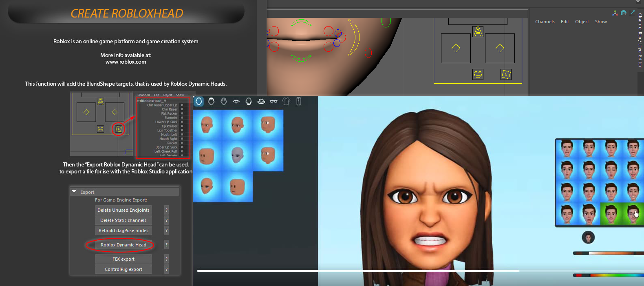Click the teal circular Channel Box icon
Screen dimensions: 644x286
coord(624,13)
